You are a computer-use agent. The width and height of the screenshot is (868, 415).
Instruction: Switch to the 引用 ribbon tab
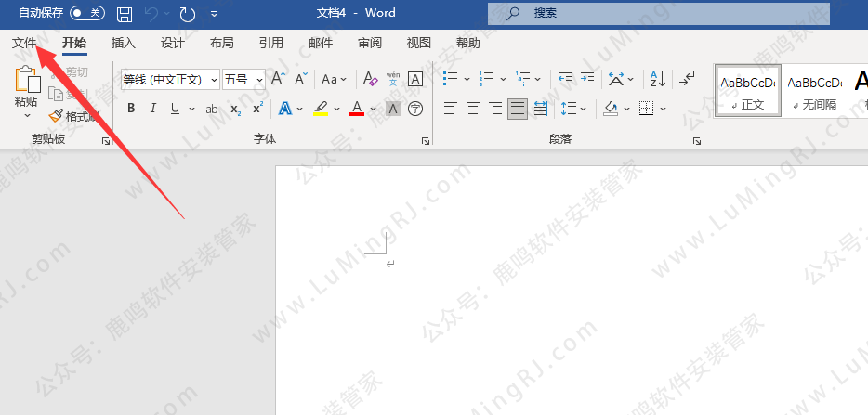[x=271, y=43]
